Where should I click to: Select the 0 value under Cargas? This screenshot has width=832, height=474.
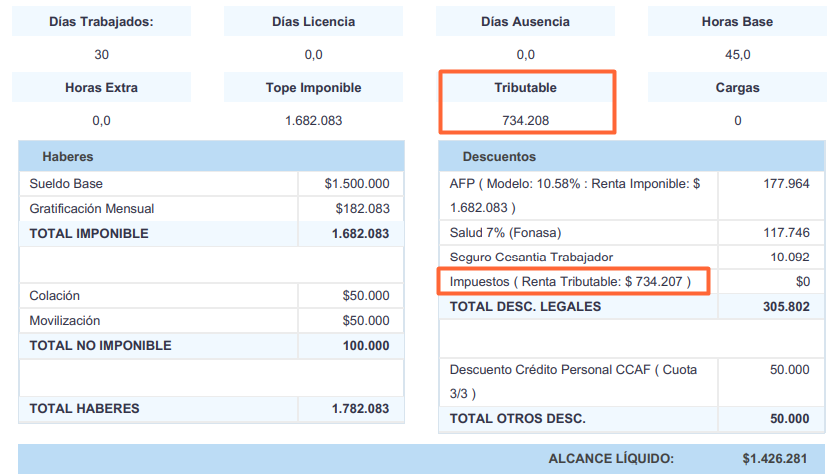coord(738,120)
